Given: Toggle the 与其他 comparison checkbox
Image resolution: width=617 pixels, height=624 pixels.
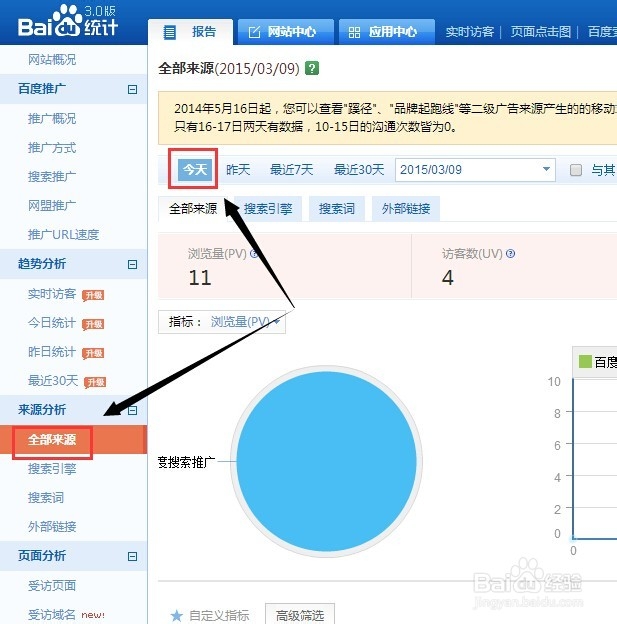Looking at the screenshot, I should coord(576,170).
